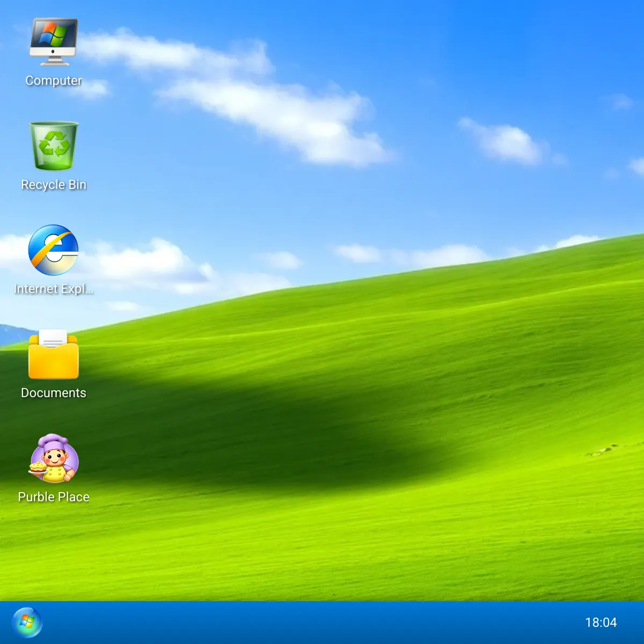Click the Documents label text

[x=54, y=393]
